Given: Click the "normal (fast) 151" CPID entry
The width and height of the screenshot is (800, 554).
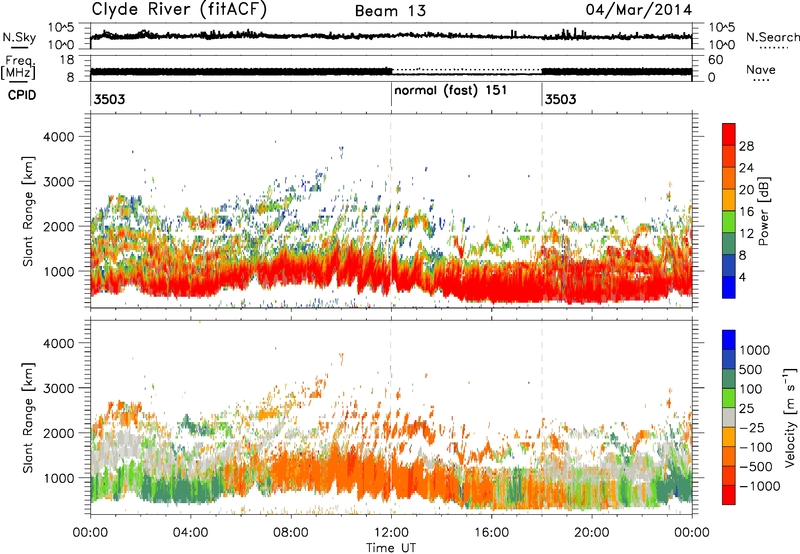Looking at the screenshot, I should [451, 90].
